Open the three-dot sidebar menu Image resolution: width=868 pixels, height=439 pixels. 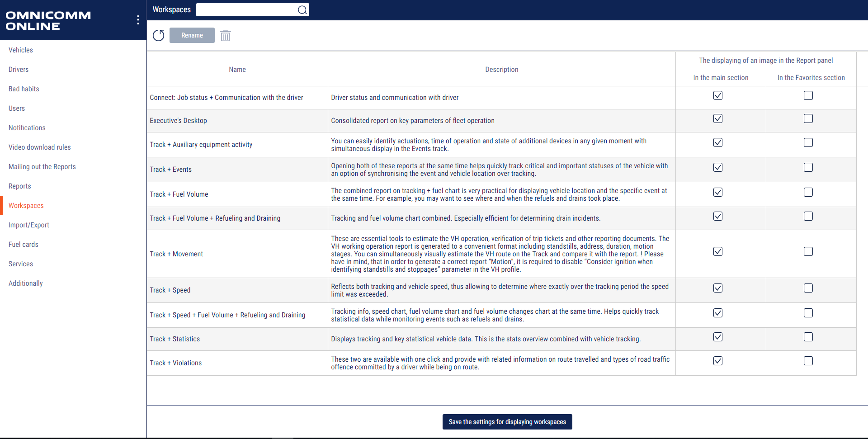click(x=138, y=20)
